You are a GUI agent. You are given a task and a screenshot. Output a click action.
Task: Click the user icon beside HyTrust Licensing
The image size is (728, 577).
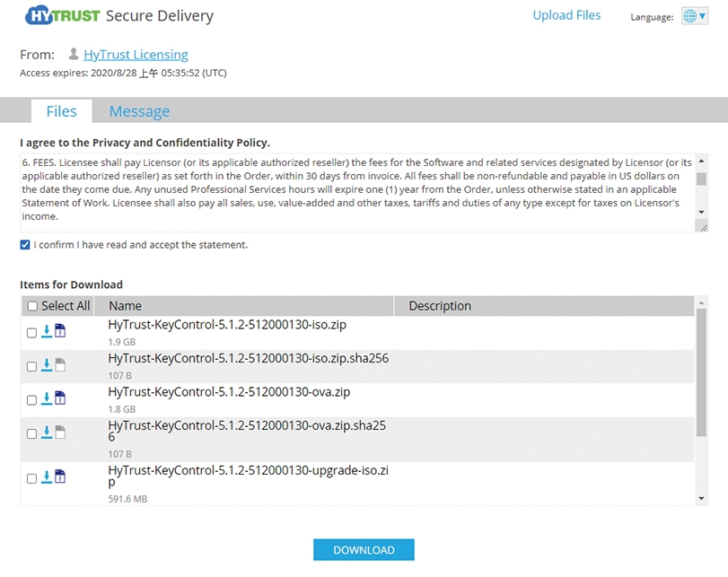pyautogui.click(x=74, y=55)
